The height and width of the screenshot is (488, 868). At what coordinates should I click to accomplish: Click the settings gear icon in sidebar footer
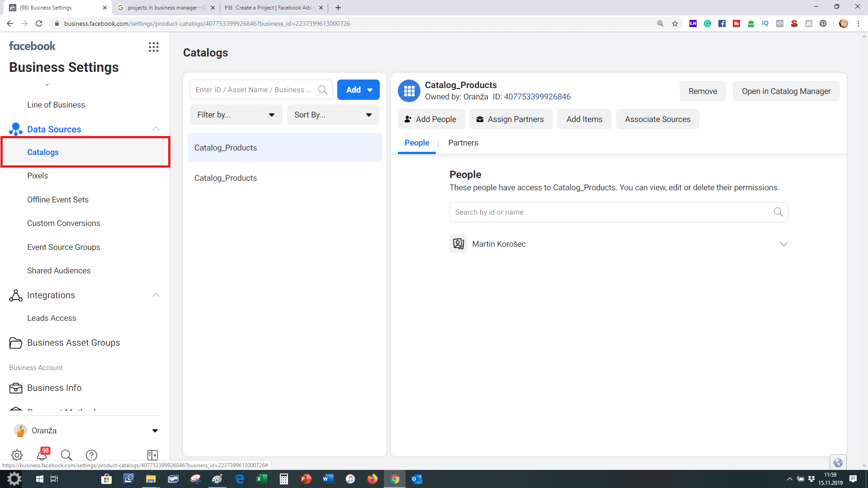(17, 455)
